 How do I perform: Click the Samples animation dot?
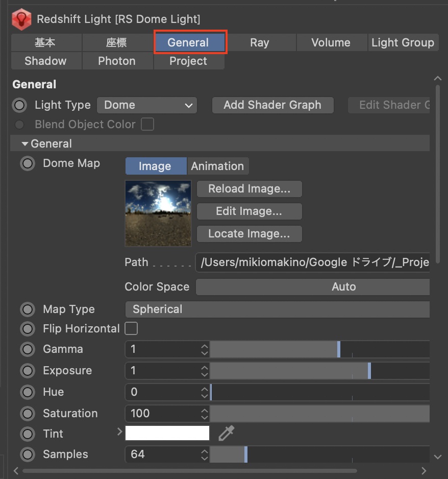(x=27, y=454)
